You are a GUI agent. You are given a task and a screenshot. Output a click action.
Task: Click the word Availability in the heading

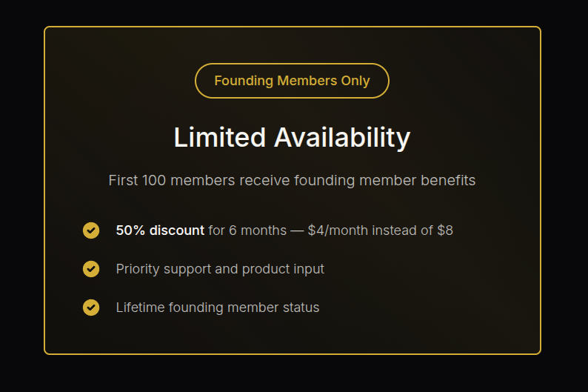click(342, 138)
